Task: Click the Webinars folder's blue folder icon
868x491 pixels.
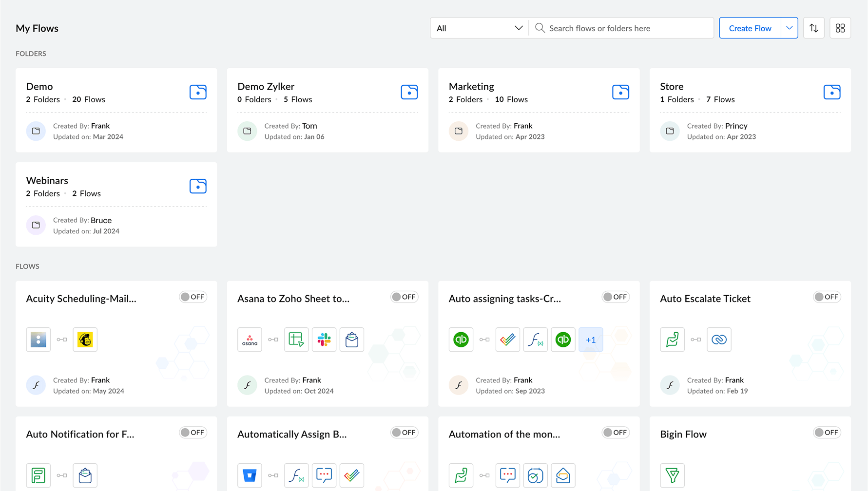Action: [x=198, y=186]
